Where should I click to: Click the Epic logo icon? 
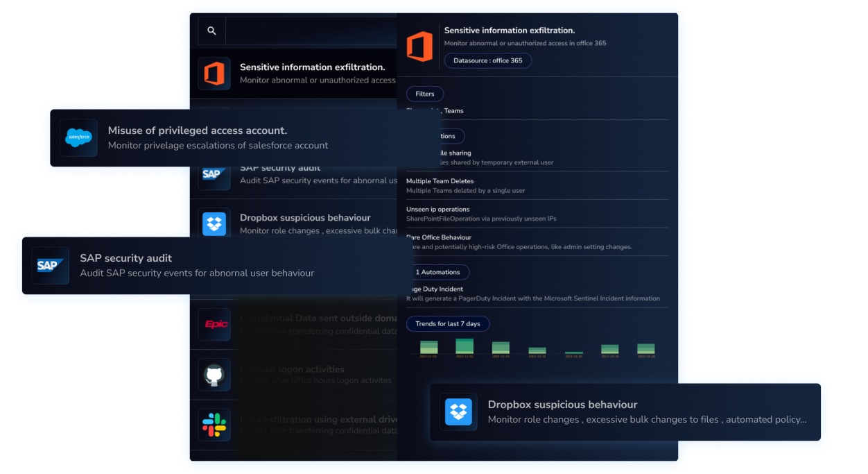point(214,324)
